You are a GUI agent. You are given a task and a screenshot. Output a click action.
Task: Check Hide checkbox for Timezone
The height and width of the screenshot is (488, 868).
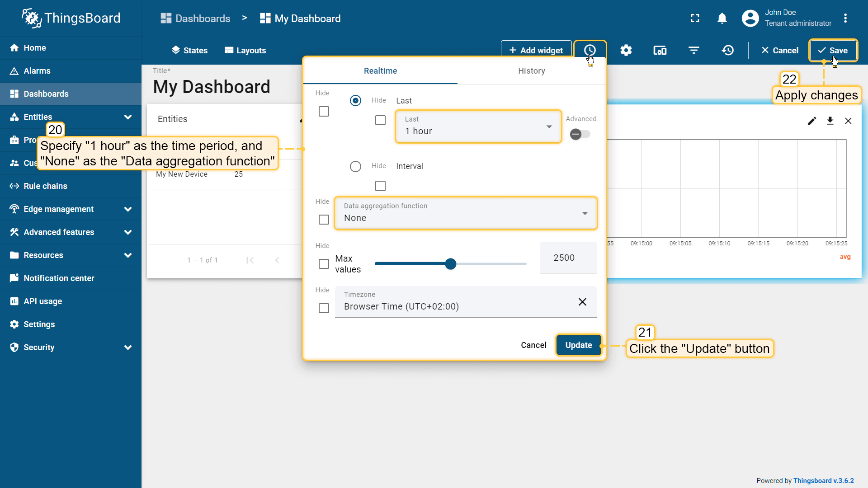(324, 308)
